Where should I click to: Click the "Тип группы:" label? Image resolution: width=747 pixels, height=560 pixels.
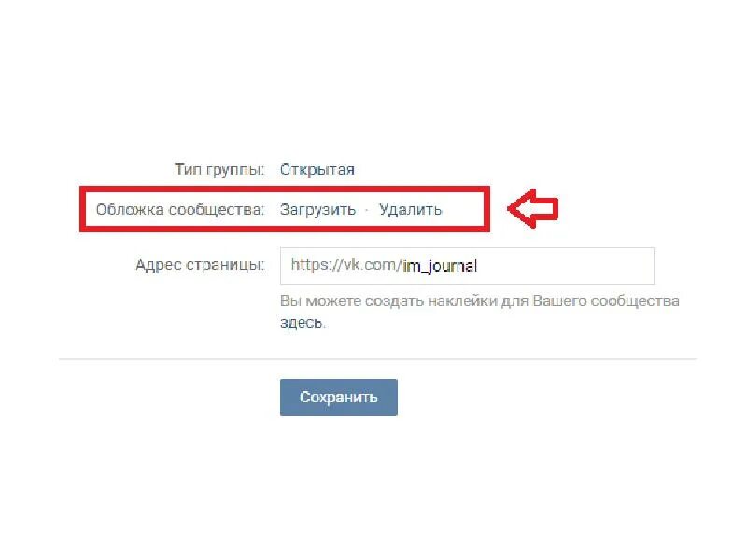(x=219, y=170)
